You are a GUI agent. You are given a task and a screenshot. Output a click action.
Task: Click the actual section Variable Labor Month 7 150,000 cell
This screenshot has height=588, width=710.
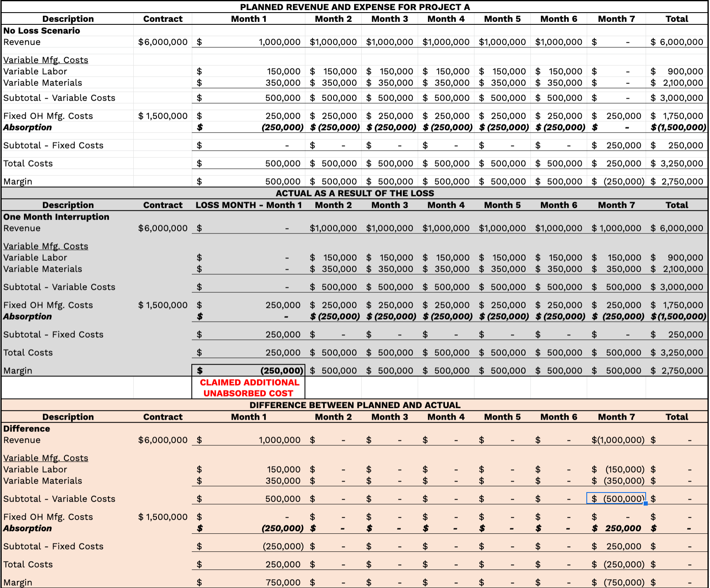coord(616,258)
